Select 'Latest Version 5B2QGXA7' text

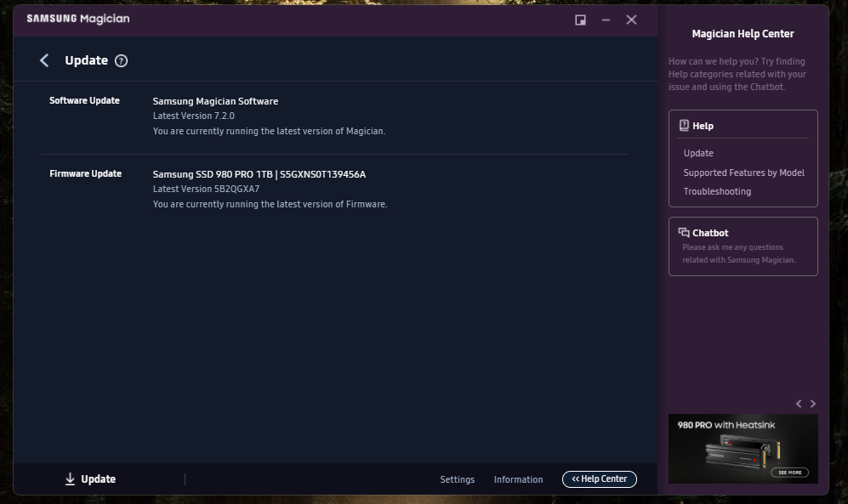coord(206,189)
